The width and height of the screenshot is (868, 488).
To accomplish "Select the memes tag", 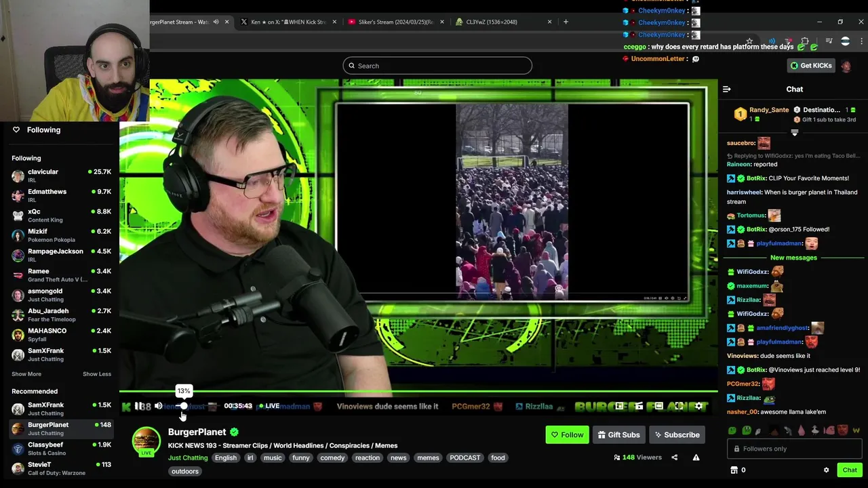I will pyautogui.click(x=428, y=457).
